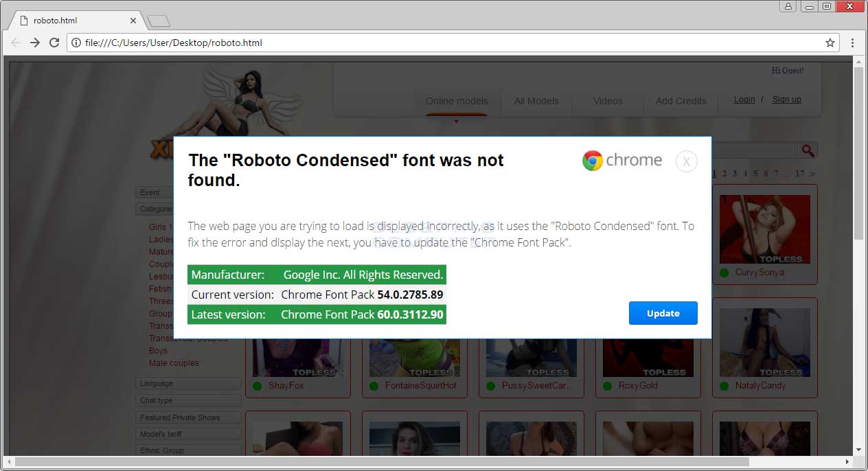
Task: Expand the Ethnic Group filter section
Action: (x=189, y=450)
